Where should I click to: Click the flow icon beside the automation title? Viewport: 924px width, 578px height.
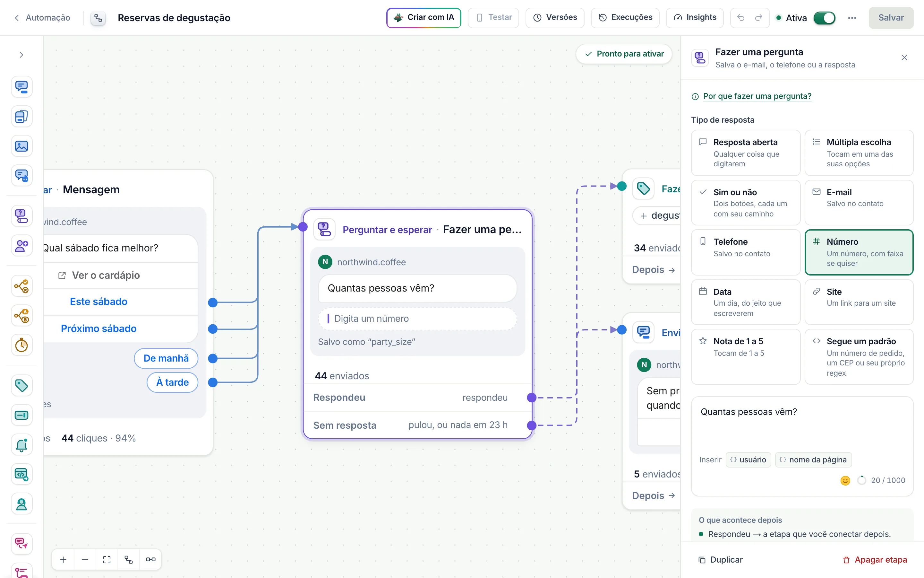pyautogui.click(x=98, y=18)
